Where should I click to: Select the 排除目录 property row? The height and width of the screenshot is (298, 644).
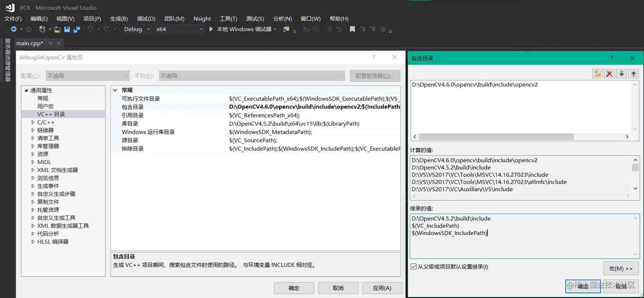256,149
